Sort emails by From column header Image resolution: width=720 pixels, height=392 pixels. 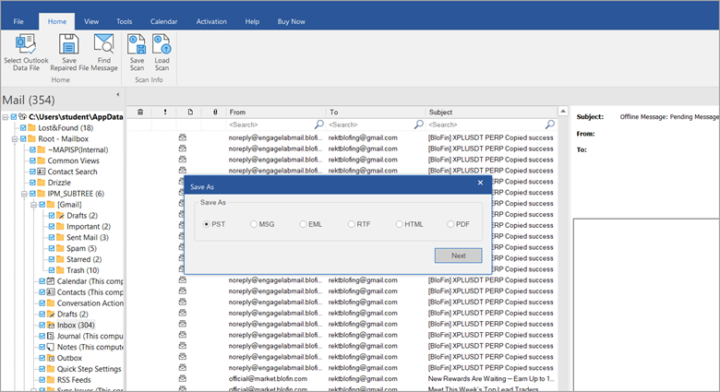click(276, 112)
